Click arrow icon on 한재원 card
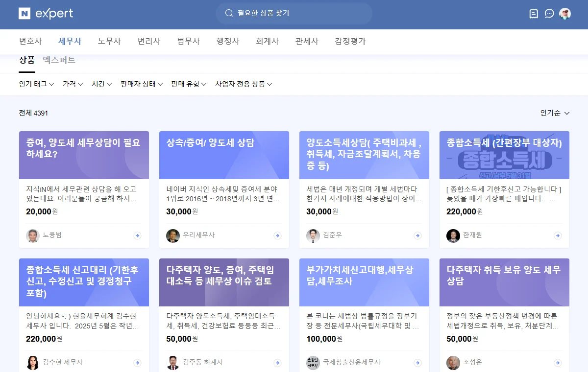The height and width of the screenshot is (372, 588). click(x=558, y=235)
